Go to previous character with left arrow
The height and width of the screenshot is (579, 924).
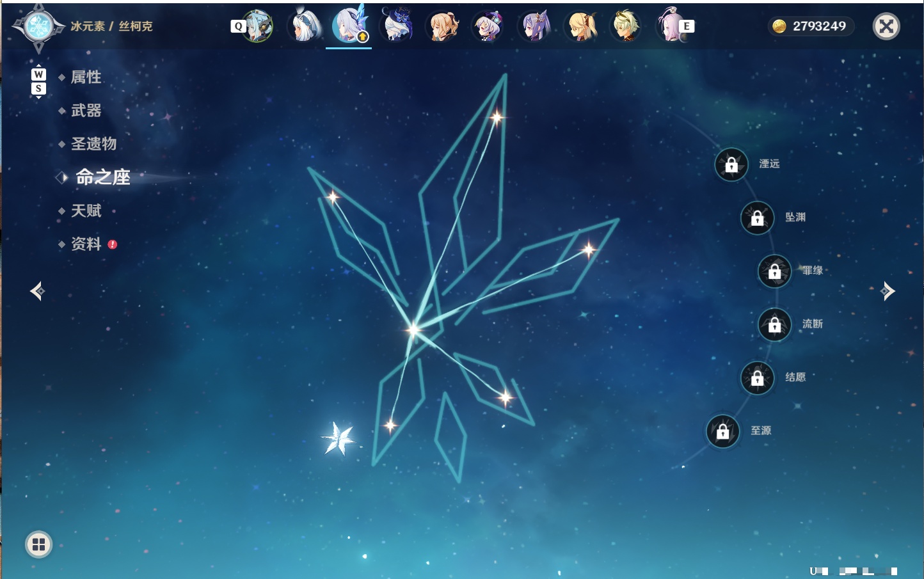click(37, 291)
